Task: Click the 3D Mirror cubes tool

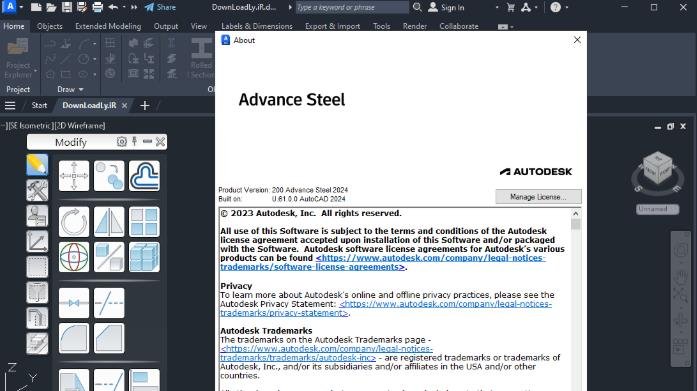Action: pyautogui.click(x=109, y=257)
